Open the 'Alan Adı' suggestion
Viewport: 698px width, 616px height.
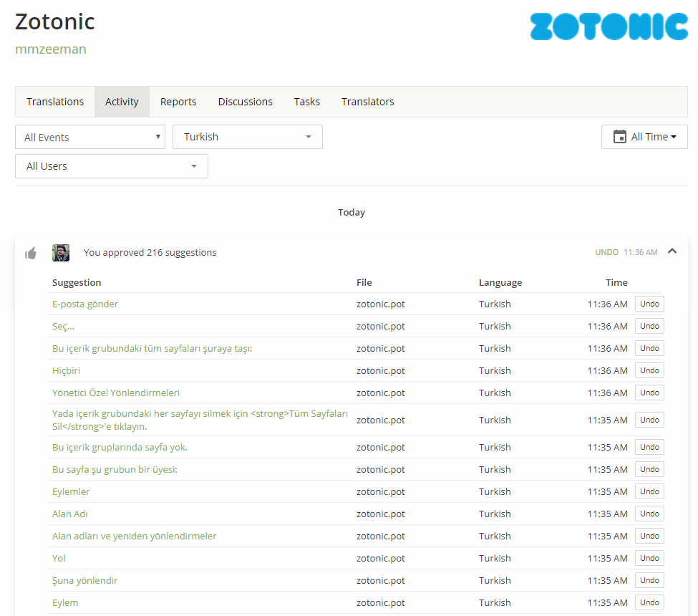pyautogui.click(x=70, y=514)
